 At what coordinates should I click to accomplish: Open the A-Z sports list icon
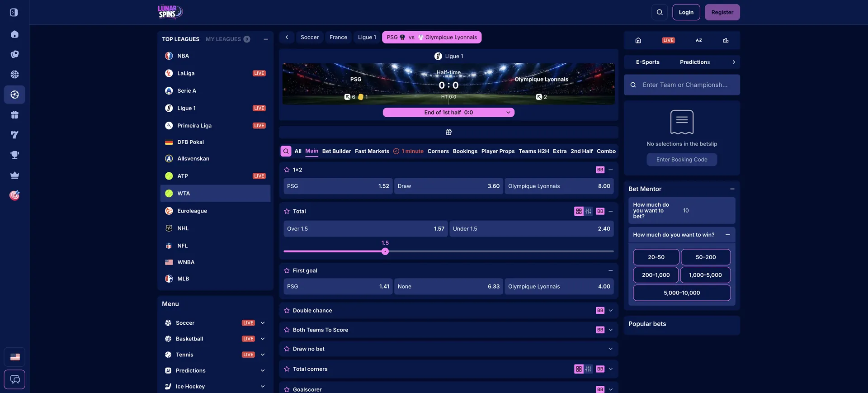tap(698, 40)
